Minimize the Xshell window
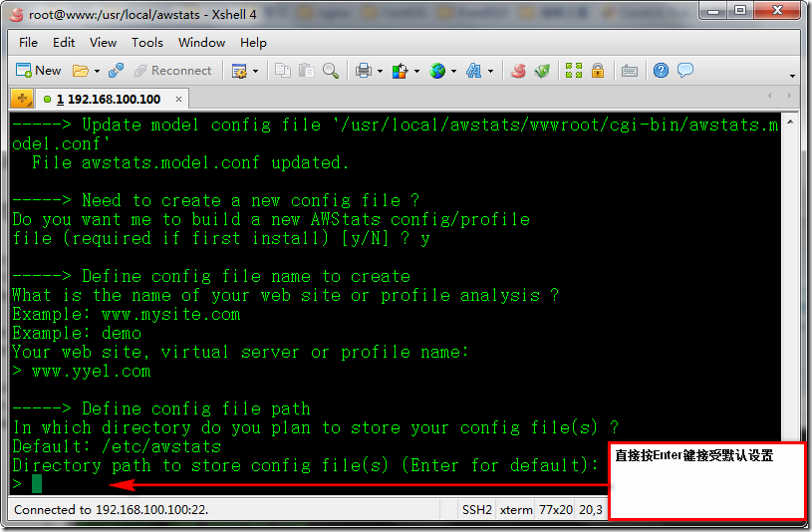 (x=713, y=10)
